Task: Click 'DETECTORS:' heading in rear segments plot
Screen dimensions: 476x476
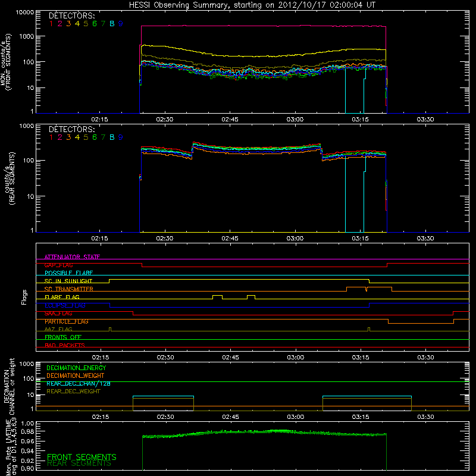Action: [x=72, y=129]
